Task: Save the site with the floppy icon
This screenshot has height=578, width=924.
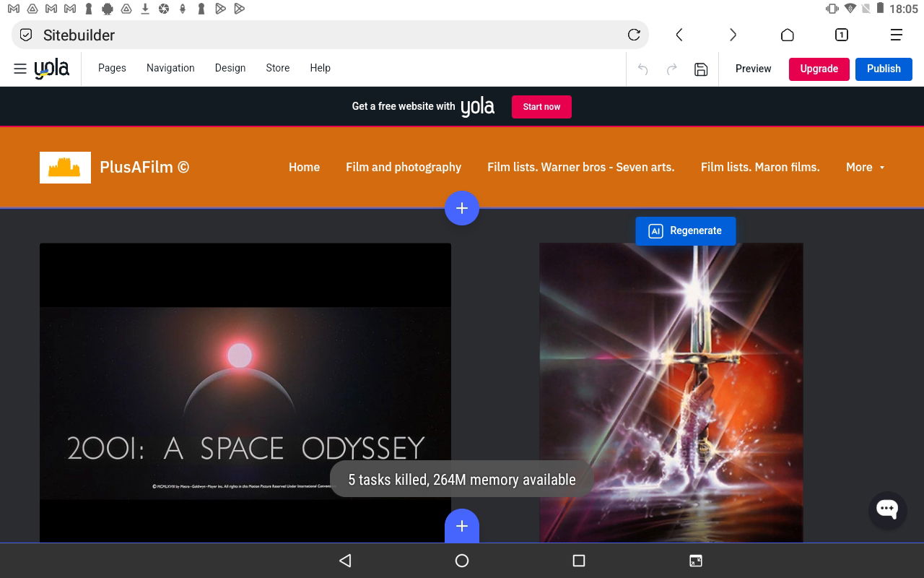Action: click(700, 69)
